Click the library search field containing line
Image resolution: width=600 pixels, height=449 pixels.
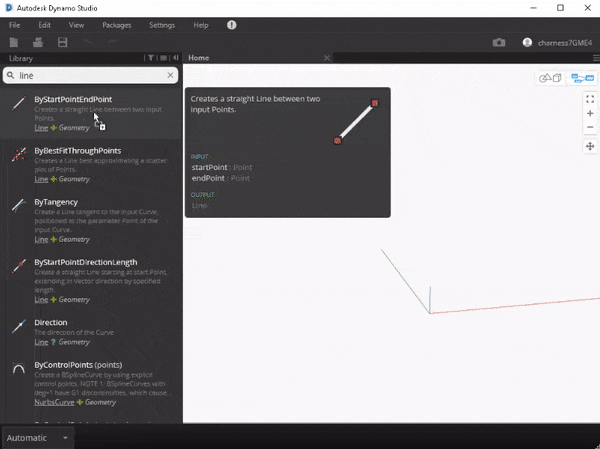(90, 75)
